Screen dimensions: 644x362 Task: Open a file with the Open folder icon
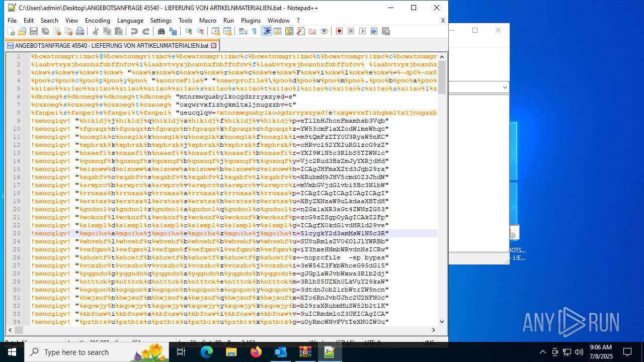pyautogui.click(x=22, y=31)
